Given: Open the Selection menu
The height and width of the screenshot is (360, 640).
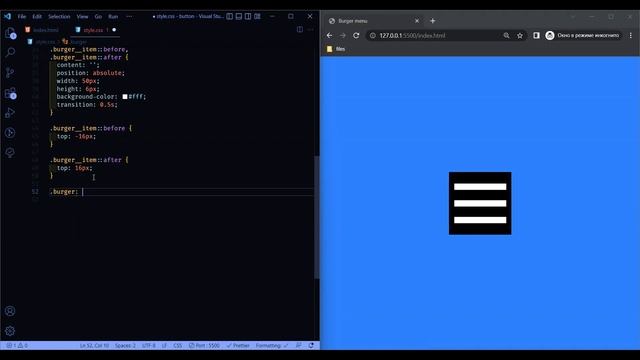Looking at the screenshot, I should pos(59,17).
